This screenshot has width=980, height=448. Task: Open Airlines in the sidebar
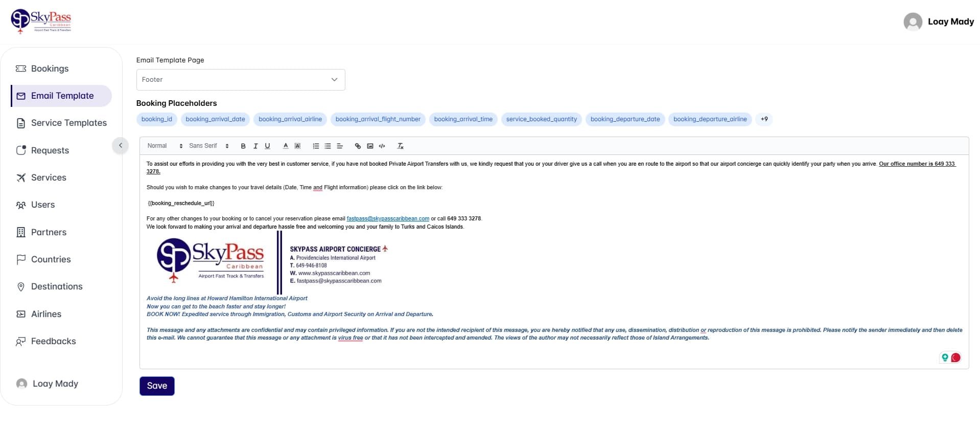pyautogui.click(x=61, y=314)
